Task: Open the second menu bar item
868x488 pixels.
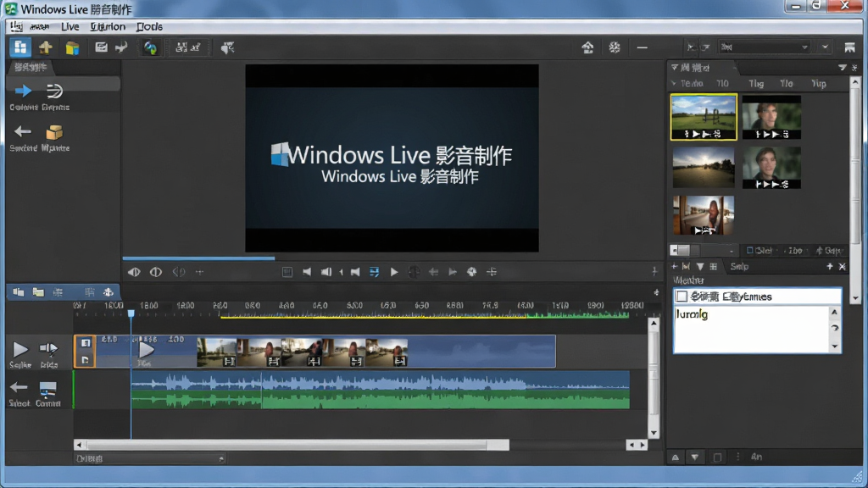Action: 39,26
